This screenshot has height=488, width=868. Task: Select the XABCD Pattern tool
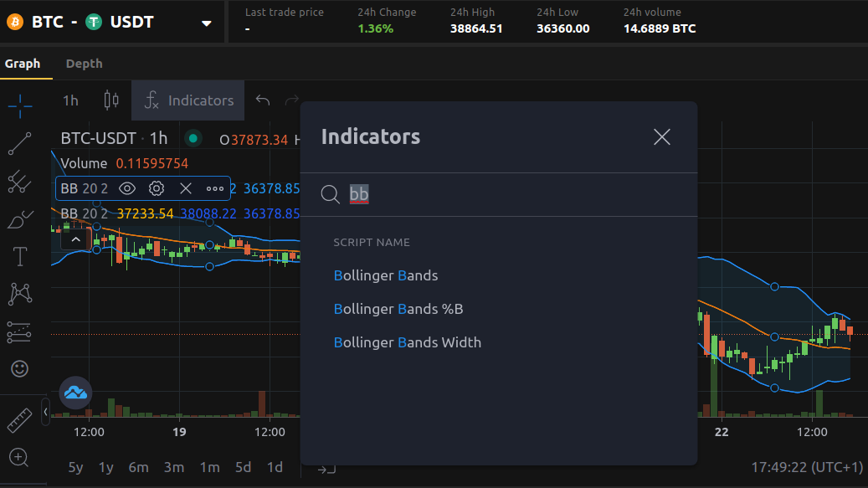18,295
